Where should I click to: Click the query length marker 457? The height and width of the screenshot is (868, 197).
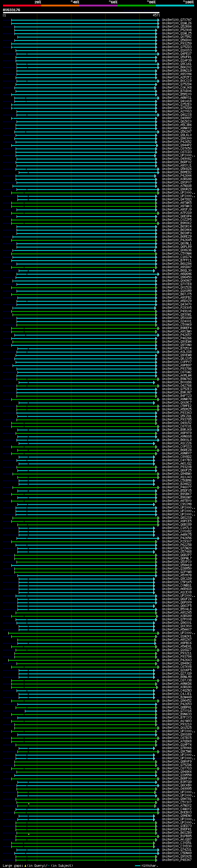point(155,15)
